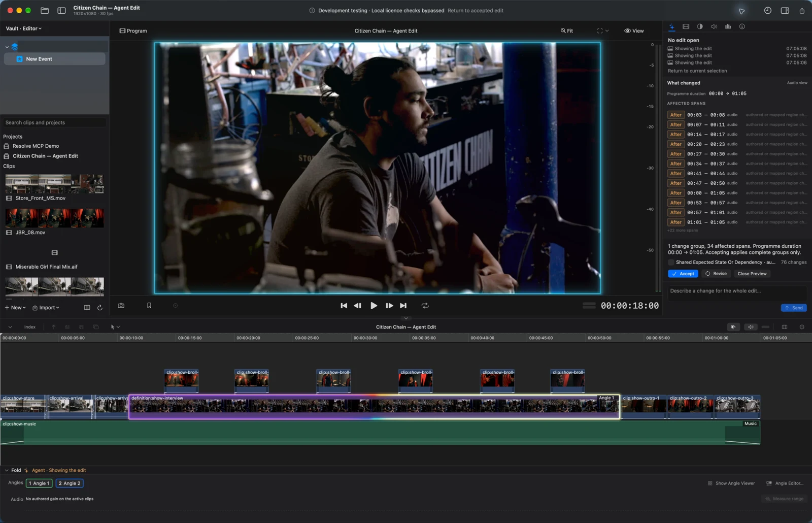The width and height of the screenshot is (812, 523).
Task: Switch to the audio meters inspector tab
Action: (728, 26)
